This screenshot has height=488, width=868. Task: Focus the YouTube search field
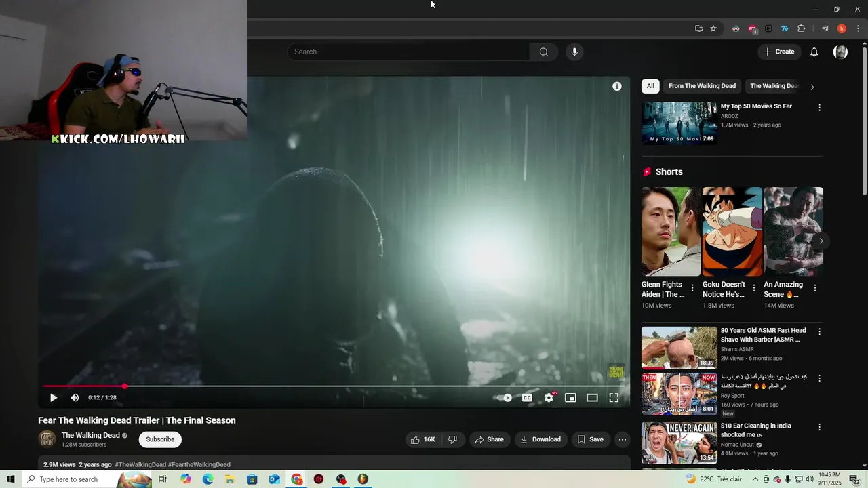click(x=409, y=52)
